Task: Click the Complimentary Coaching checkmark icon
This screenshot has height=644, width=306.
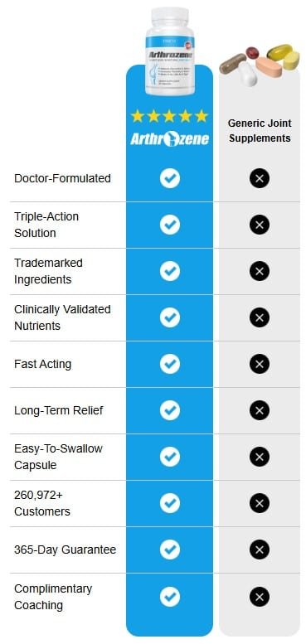Action: pyautogui.click(x=170, y=597)
